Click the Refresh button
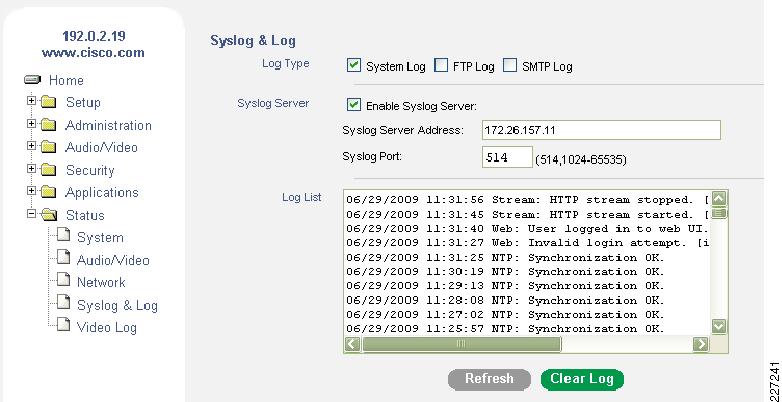The width and height of the screenshot is (782, 402). pyautogui.click(x=489, y=380)
